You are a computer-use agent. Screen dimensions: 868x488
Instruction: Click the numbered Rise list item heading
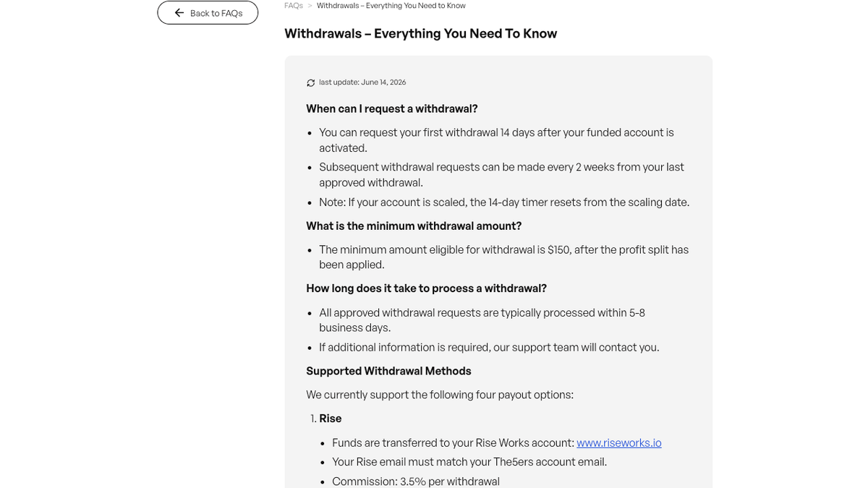coord(331,419)
